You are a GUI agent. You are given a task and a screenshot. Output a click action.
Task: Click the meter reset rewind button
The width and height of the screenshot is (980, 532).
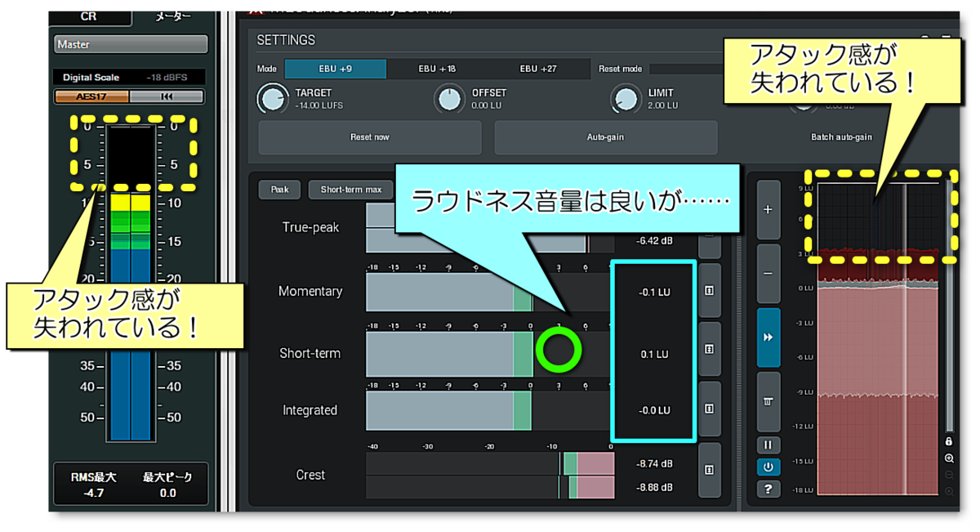(167, 96)
